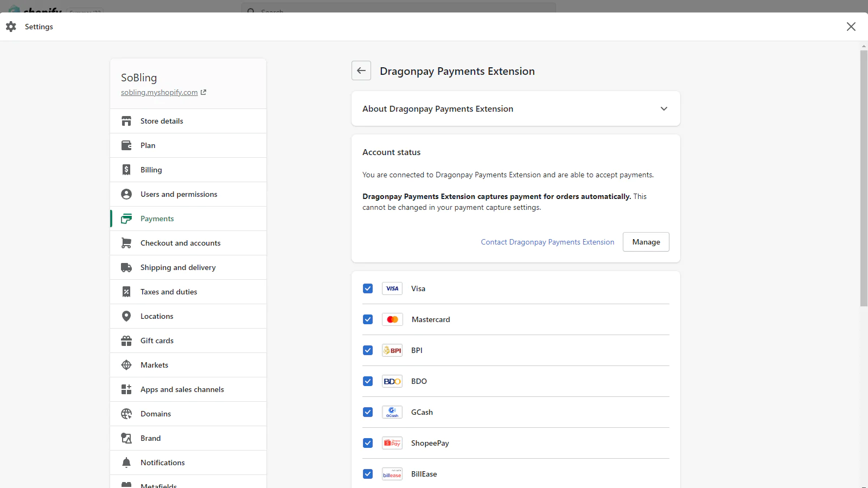Click the Billing receipt icon
Viewport: 868px width, 488px height.
pos(126,170)
